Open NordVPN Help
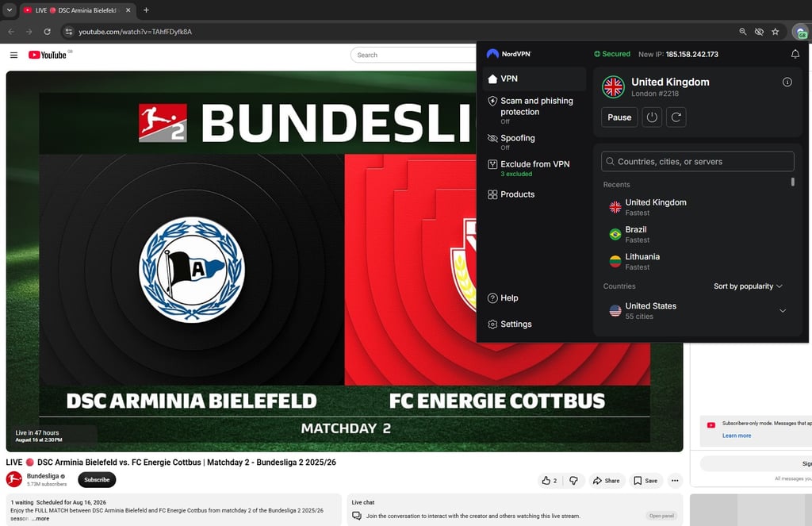The width and height of the screenshot is (812, 526). click(503, 298)
